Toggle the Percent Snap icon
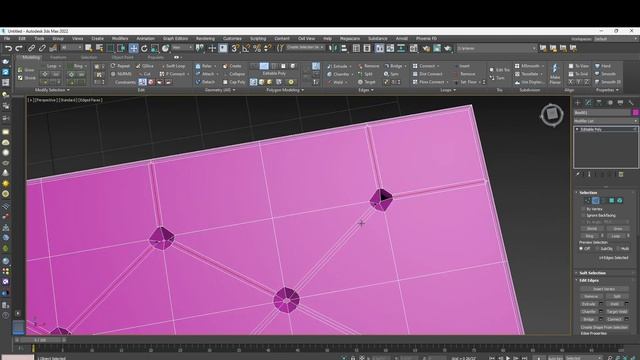Image resolution: width=640 pixels, height=360 pixels. [x=257, y=48]
